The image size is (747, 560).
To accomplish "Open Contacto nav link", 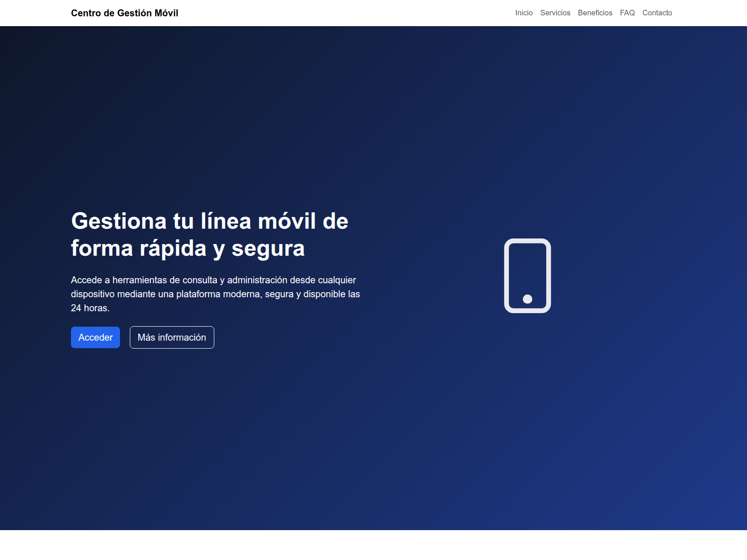I will (657, 13).
